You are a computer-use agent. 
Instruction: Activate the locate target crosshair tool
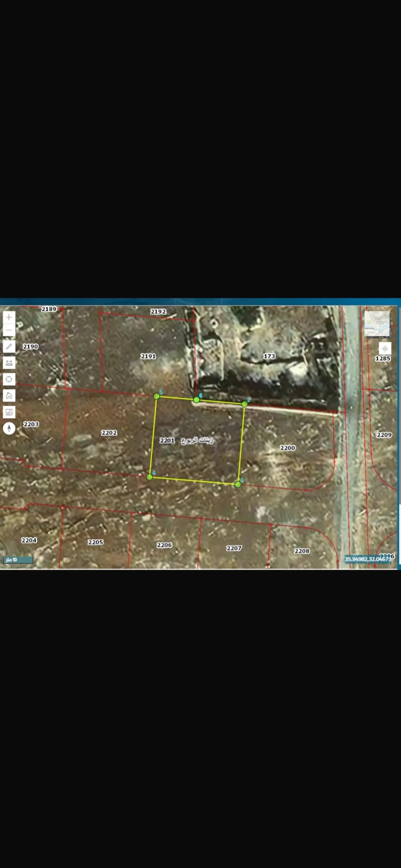[9, 379]
